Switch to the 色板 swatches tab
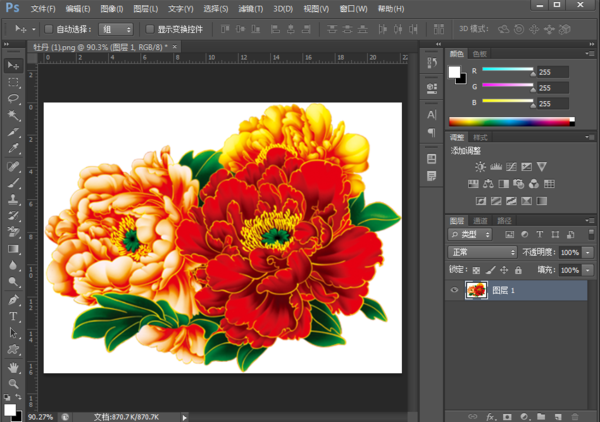 (x=479, y=53)
